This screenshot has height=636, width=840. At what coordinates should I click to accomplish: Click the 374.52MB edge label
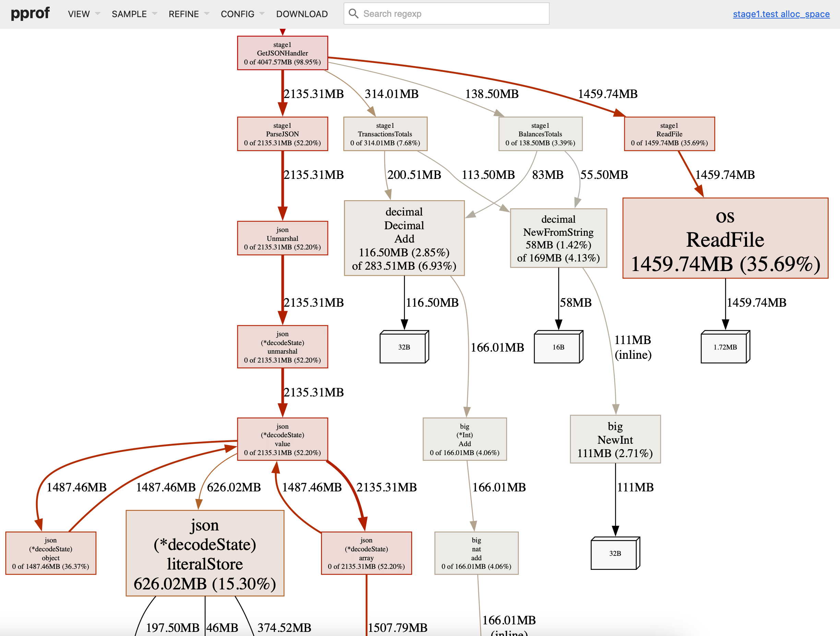coord(284,628)
